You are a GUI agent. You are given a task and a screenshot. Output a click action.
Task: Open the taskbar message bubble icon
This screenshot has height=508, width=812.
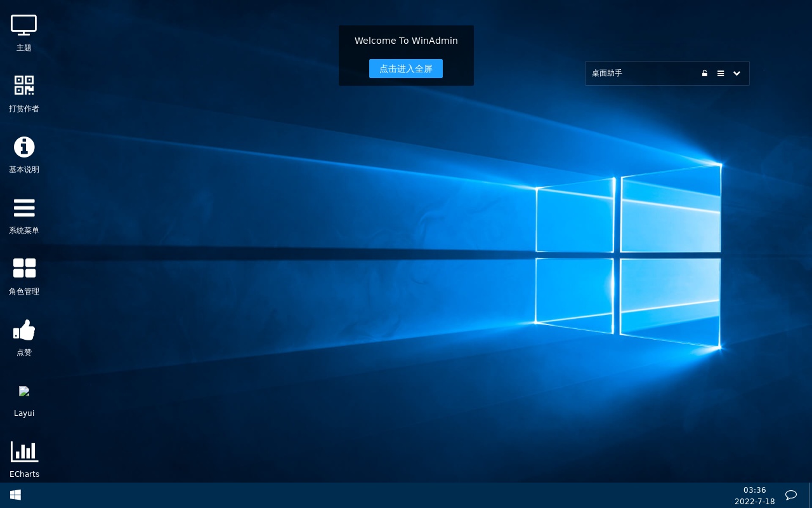tap(791, 495)
